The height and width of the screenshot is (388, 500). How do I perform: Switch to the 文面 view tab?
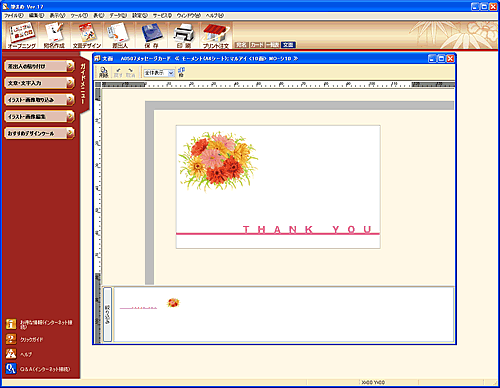288,45
